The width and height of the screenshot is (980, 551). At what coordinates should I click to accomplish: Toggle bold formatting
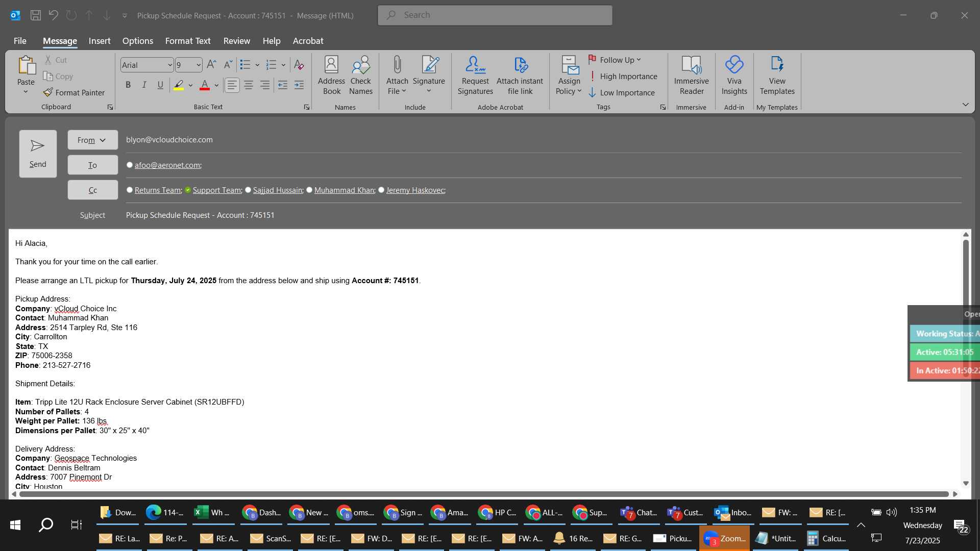(128, 85)
